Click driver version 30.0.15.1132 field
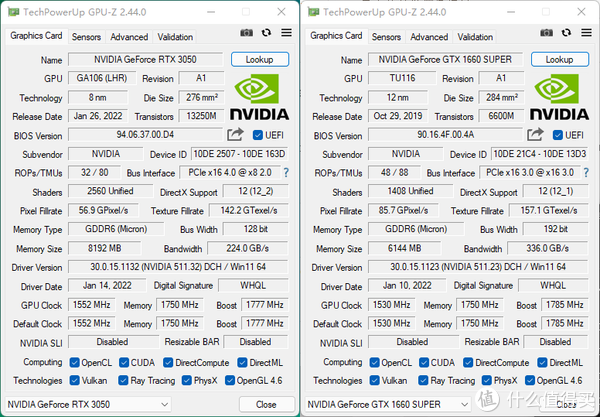The width and height of the screenshot is (600, 417). click(x=178, y=267)
